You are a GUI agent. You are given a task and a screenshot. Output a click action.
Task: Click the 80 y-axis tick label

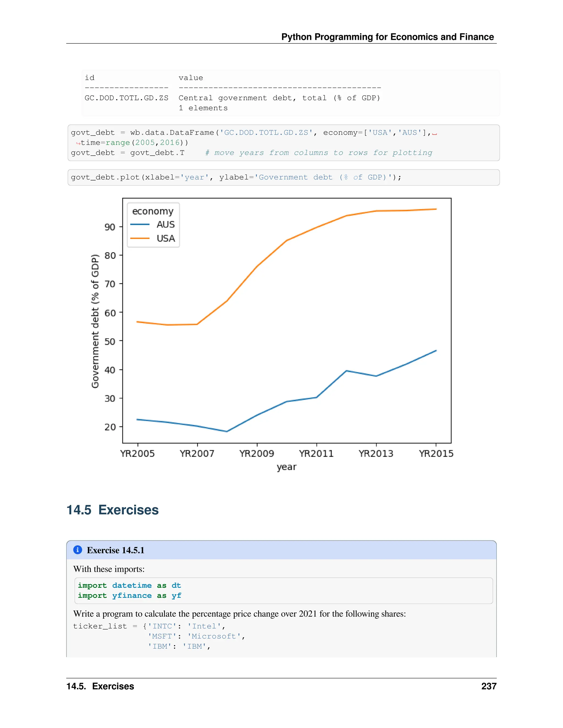click(x=110, y=256)
